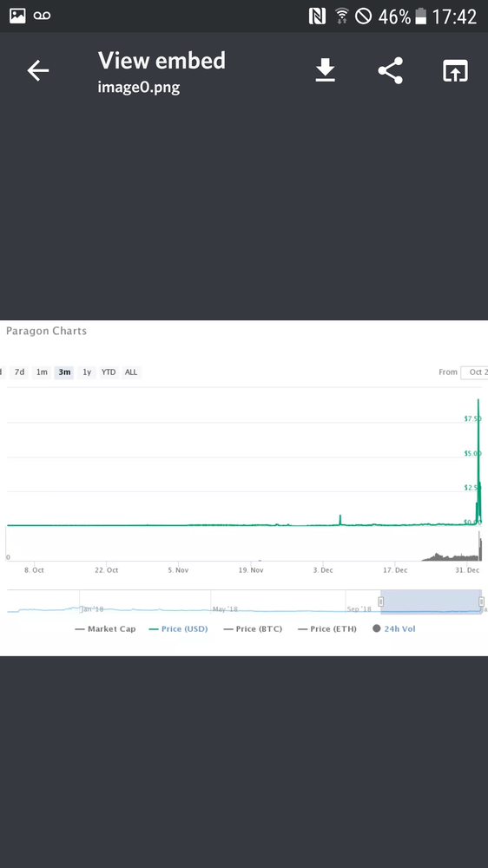Click the 22. Oct date label

point(106,570)
